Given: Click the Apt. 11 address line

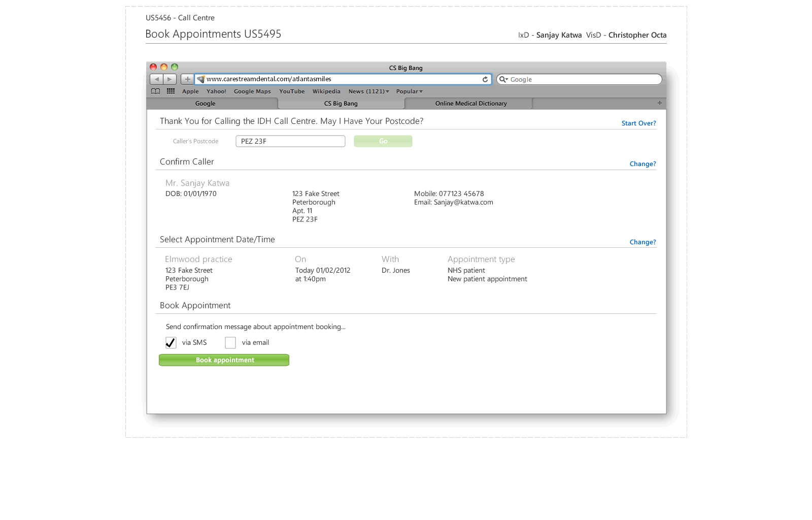Looking at the screenshot, I should tap(302, 211).
